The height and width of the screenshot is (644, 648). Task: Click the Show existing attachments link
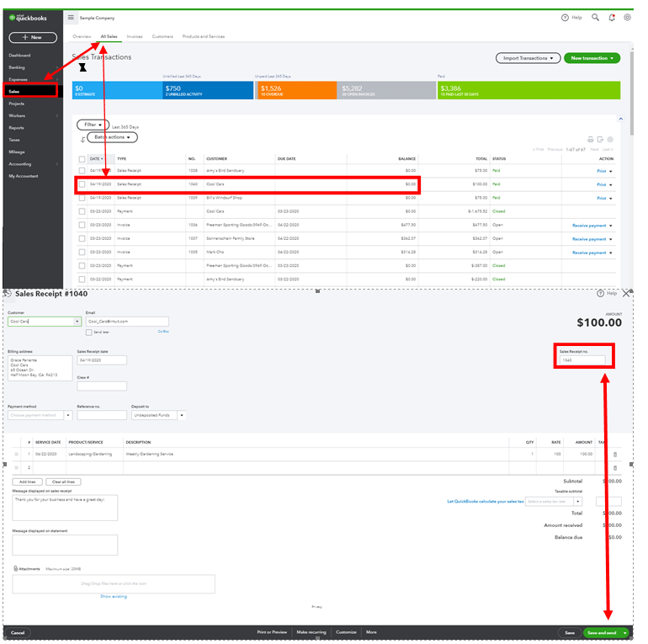pos(114,597)
